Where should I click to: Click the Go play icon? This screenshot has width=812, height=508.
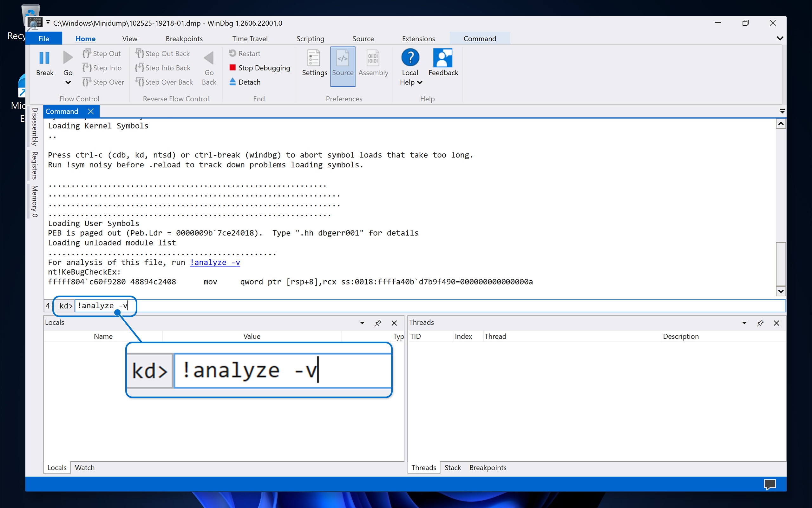[x=68, y=57]
